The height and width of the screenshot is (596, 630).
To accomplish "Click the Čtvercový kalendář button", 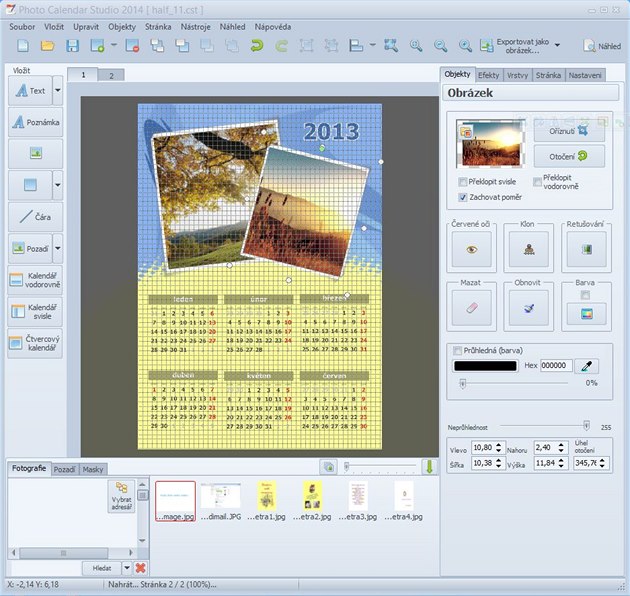I will click(35, 343).
